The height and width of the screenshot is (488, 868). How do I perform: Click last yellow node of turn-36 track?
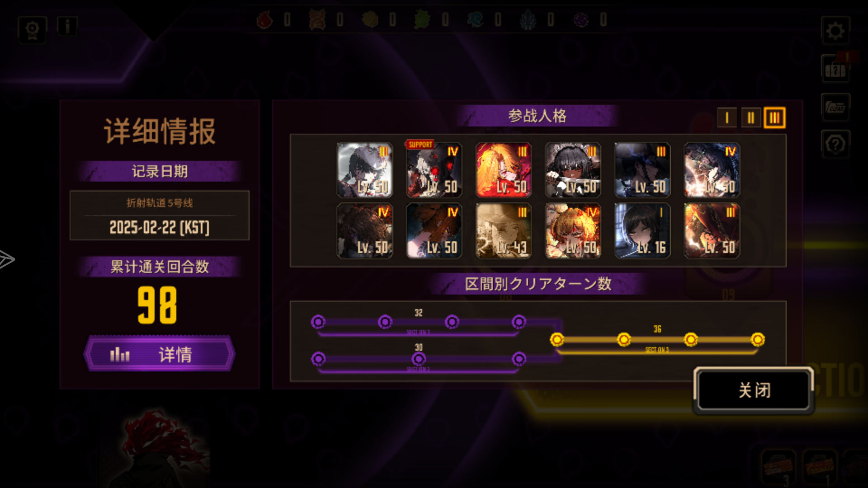click(x=758, y=339)
